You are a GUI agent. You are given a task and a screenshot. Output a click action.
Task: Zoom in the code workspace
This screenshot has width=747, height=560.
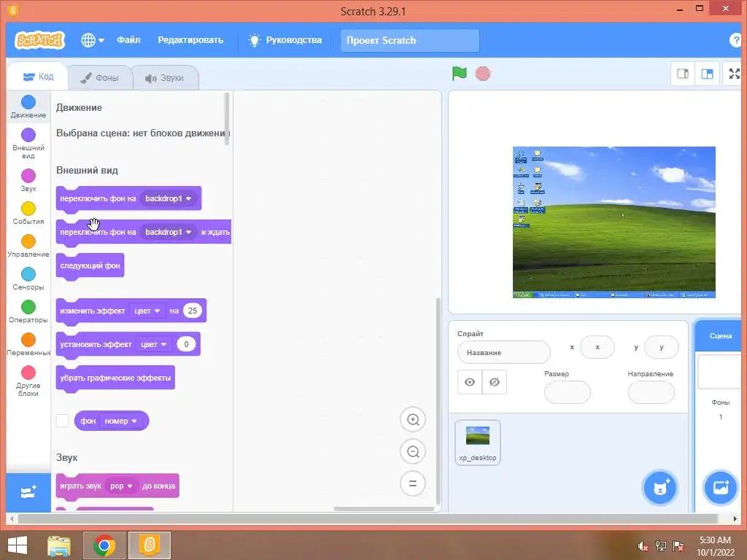point(413,419)
